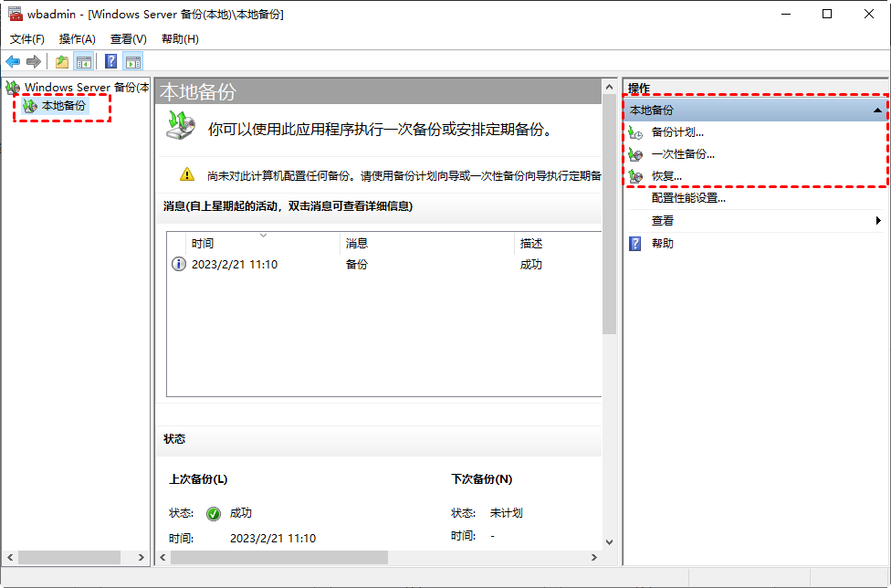891x588 pixels.
Task: Collapse the 本地备份 actions section arrow
Action: coord(877,110)
